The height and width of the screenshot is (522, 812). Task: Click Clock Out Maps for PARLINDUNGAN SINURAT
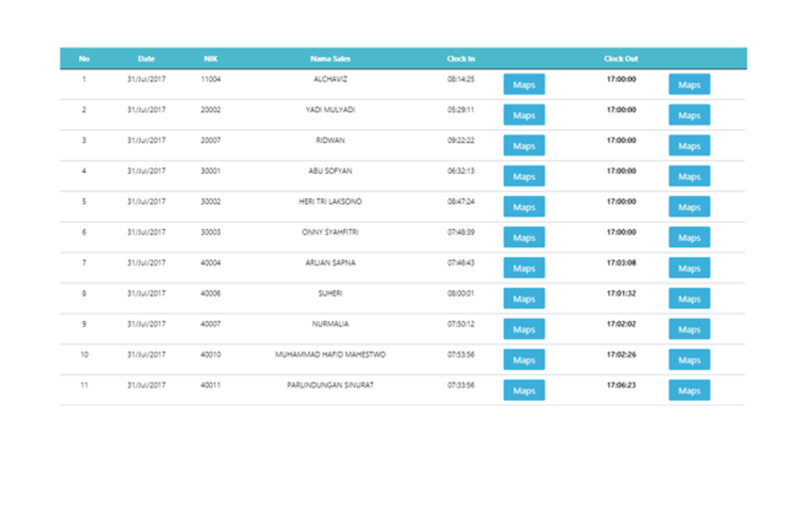pos(689,391)
